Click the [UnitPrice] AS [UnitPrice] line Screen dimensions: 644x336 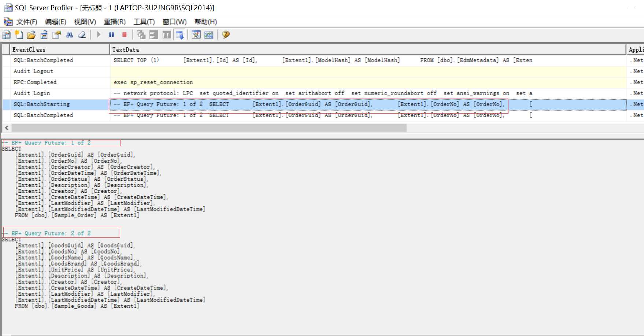[75, 270]
